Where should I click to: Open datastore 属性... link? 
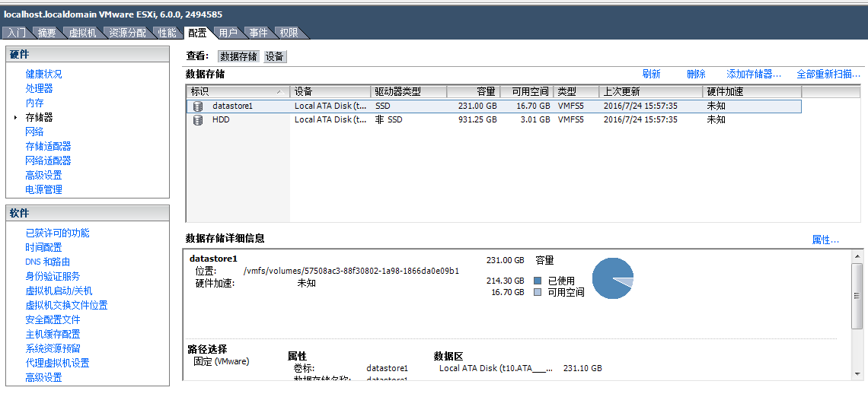(825, 240)
